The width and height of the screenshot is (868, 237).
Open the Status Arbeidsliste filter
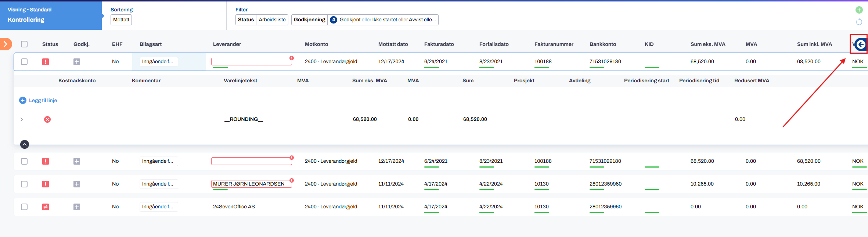click(262, 20)
